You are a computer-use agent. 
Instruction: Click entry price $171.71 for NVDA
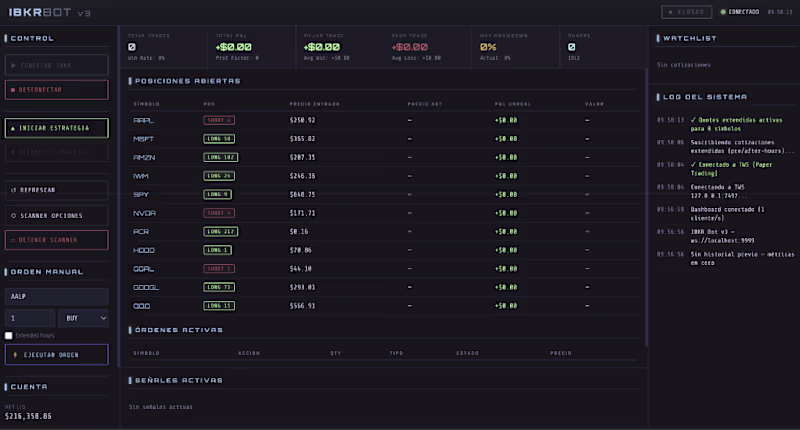(x=303, y=213)
